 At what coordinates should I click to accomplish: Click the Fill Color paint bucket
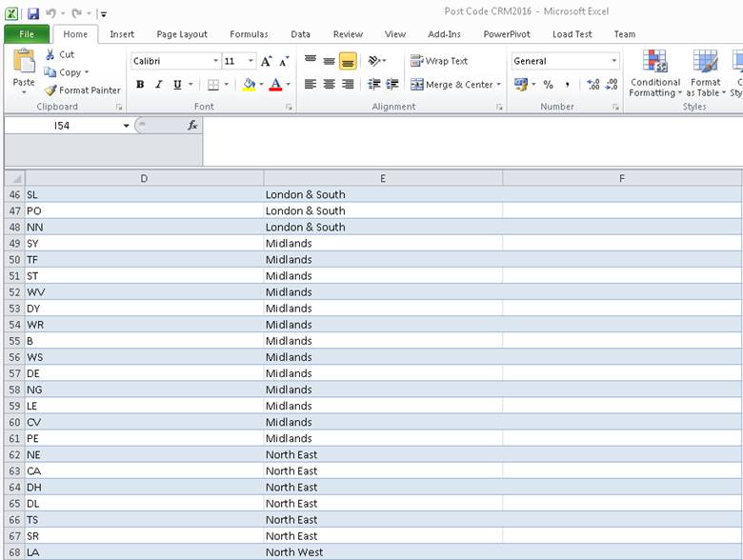249,85
